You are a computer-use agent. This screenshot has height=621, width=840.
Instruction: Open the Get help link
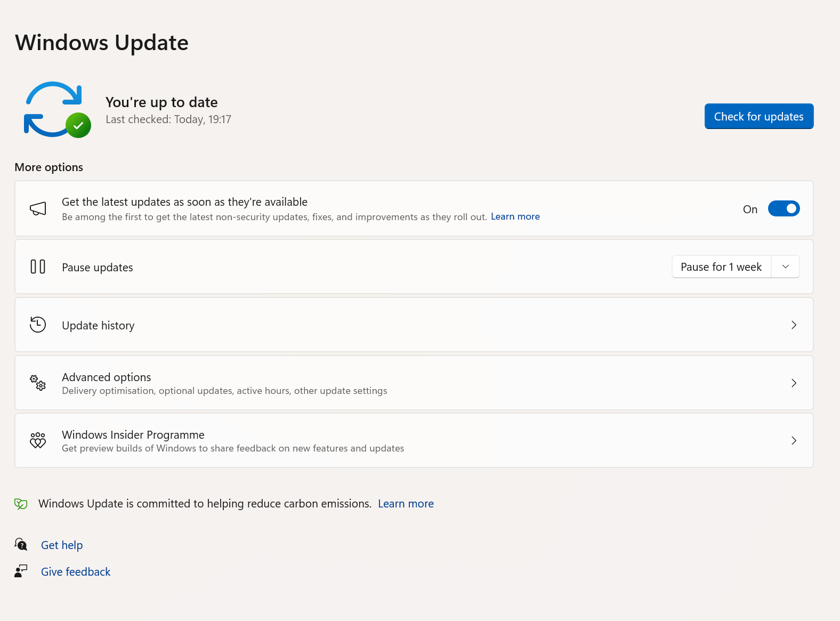click(x=62, y=545)
